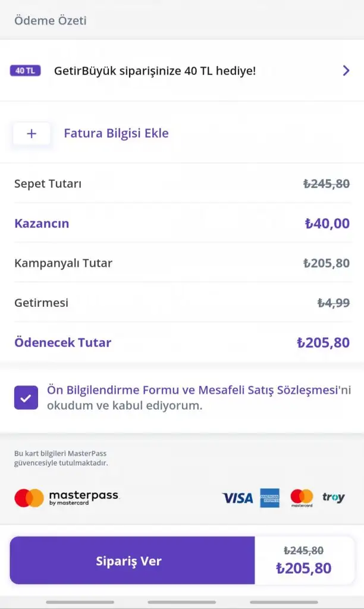Viewport: 364px width, 609px height.
Task: Tap the Kazancın ₺40,00 amount
Action: [327, 224]
